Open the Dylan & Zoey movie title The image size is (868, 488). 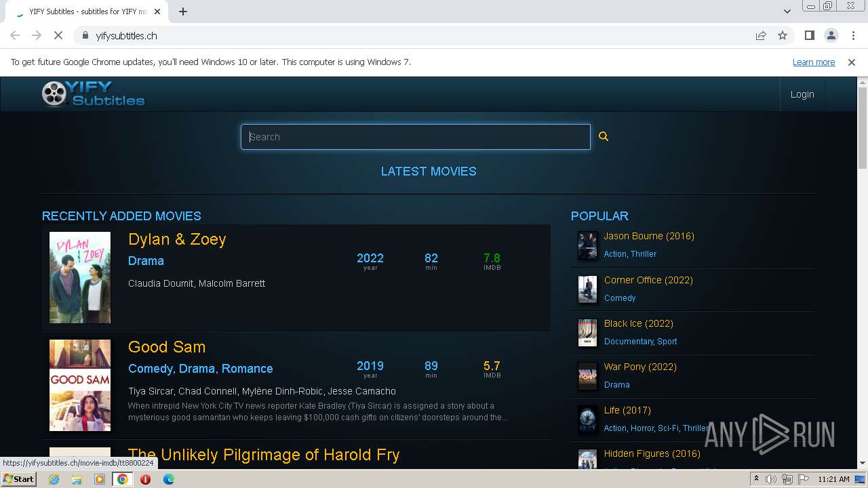coord(177,239)
